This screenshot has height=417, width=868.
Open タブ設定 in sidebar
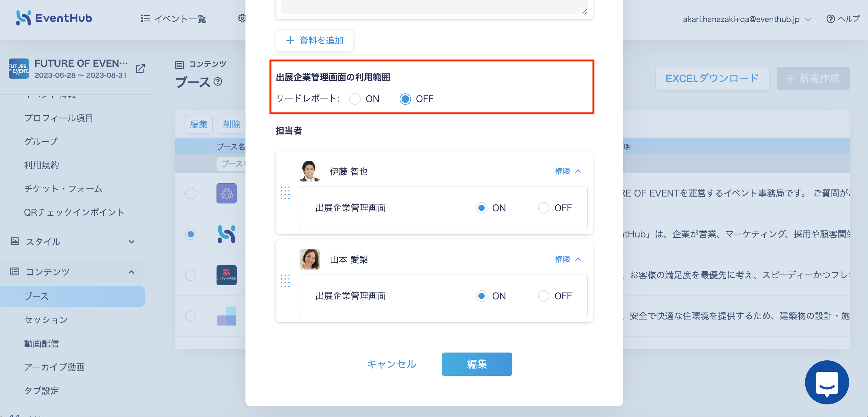tap(42, 390)
